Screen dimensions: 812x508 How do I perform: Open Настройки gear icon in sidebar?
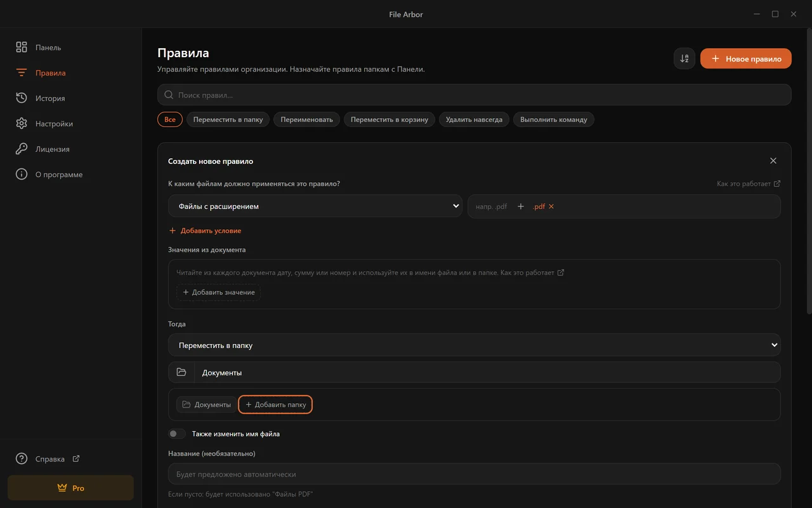click(22, 123)
